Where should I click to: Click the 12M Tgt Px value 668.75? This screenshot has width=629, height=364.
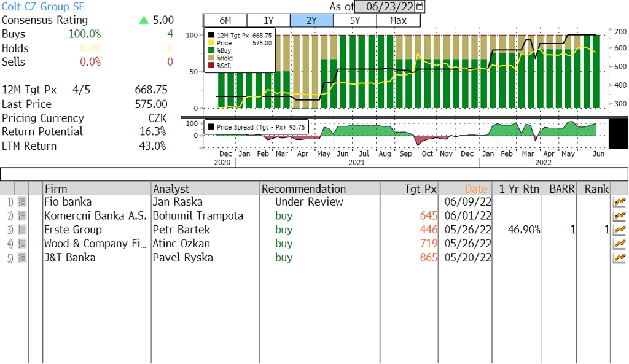tap(151, 90)
